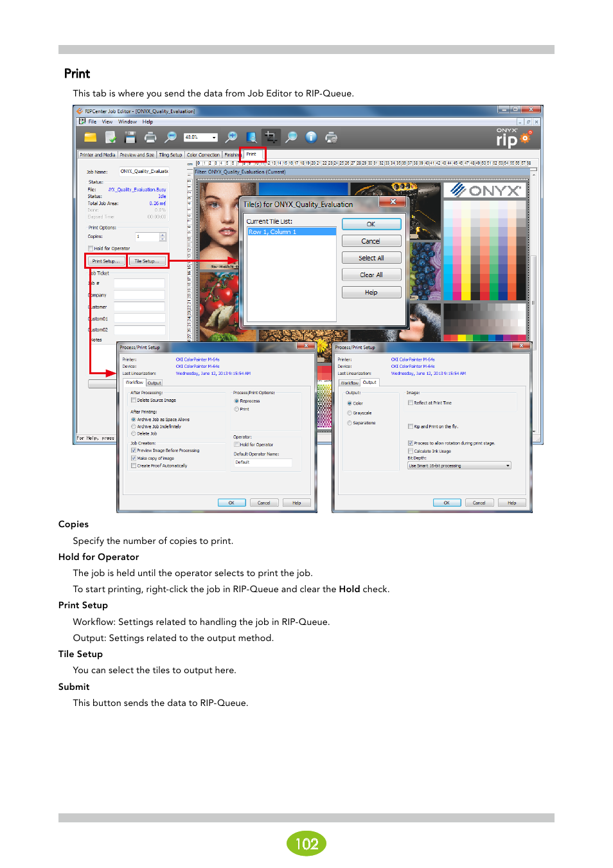This screenshot has width=613, height=868.
Task: Open the Bit Depth dropdown for 16-bit processing
Action: (459, 466)
